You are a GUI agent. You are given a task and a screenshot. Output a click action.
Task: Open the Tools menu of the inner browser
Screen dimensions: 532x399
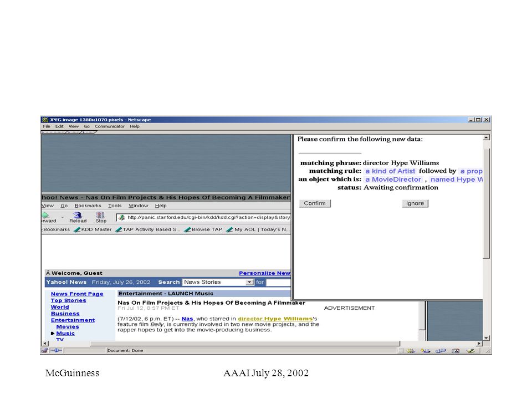(115, 206)
